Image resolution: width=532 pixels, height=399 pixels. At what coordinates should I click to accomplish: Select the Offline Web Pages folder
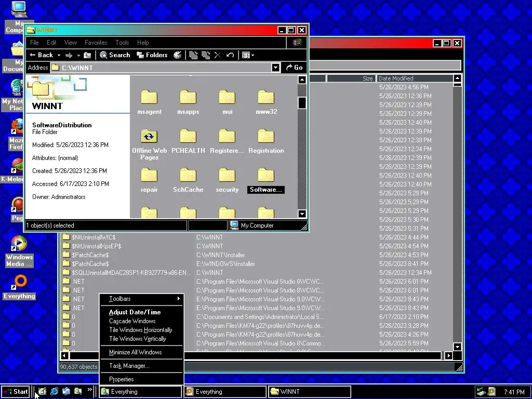149,144
